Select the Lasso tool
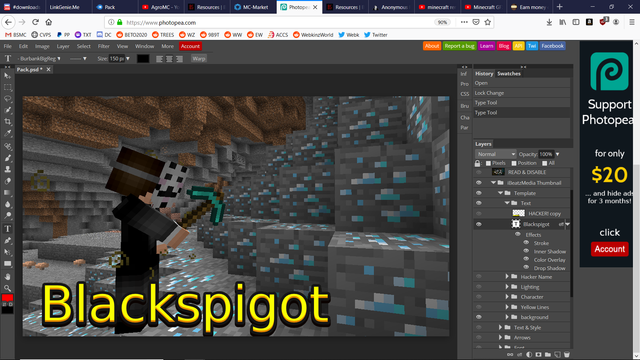 click(x=7, y=99)
